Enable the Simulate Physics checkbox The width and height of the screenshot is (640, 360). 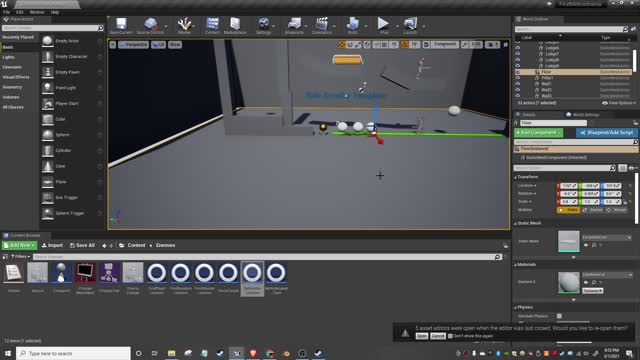(x=559, y=316)
